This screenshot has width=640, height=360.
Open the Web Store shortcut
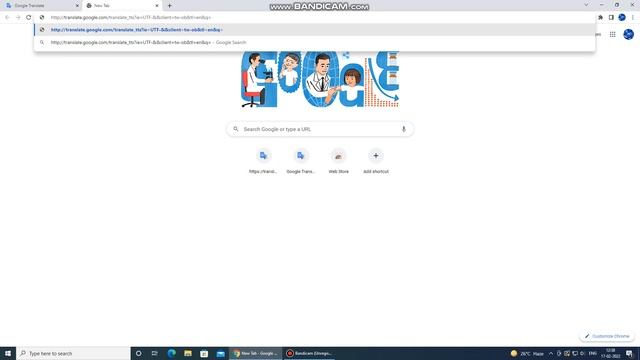tap(338, 162)
